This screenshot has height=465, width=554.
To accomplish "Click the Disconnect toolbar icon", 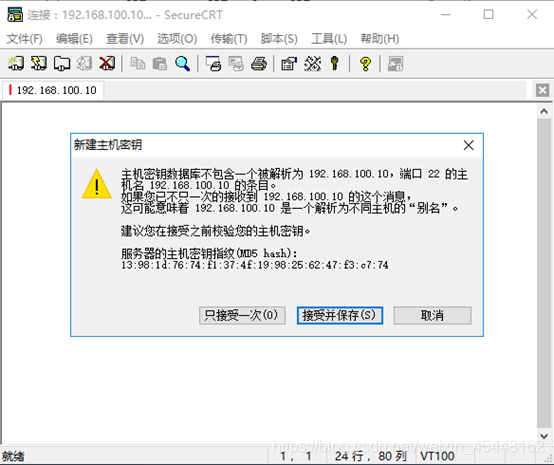I will [107, 64].
